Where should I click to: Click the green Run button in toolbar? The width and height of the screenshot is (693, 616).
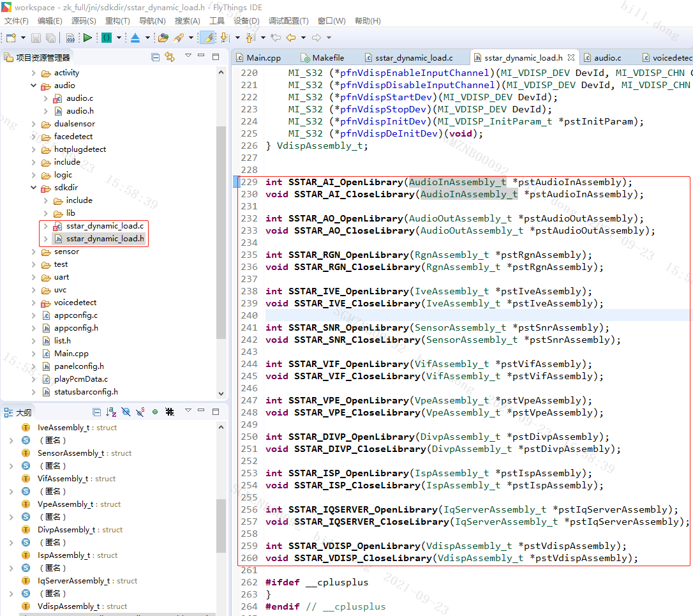coord(87,38)
